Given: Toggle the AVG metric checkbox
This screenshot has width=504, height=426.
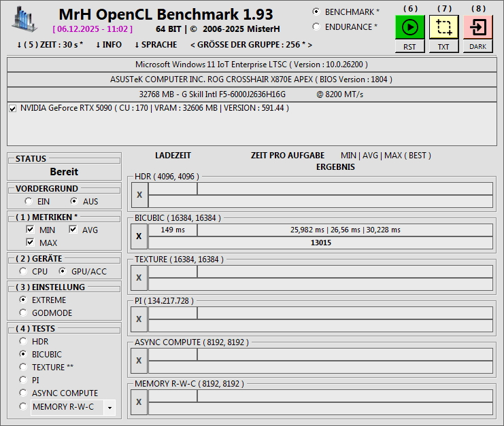Looking at the screenshot, I should pos(73,229).
